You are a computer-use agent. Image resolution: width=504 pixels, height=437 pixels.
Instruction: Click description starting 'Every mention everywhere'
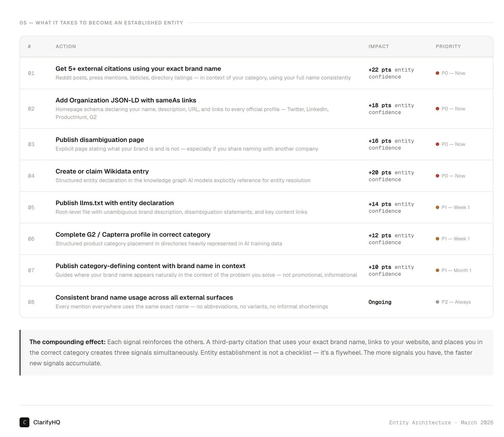[x=192, y=306]
